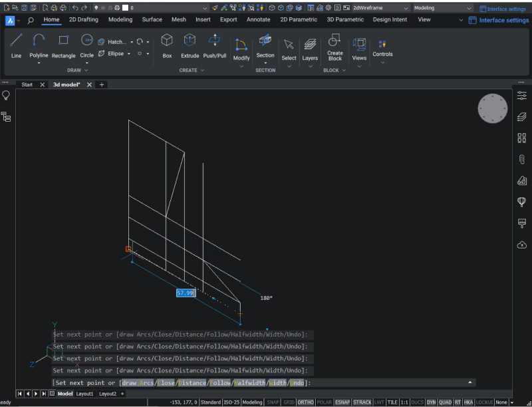Image resolution: width=532 pixels, height=407 pixels.
Task: Toggle ORTHO mode in the status bar
Action: point(306,402)
